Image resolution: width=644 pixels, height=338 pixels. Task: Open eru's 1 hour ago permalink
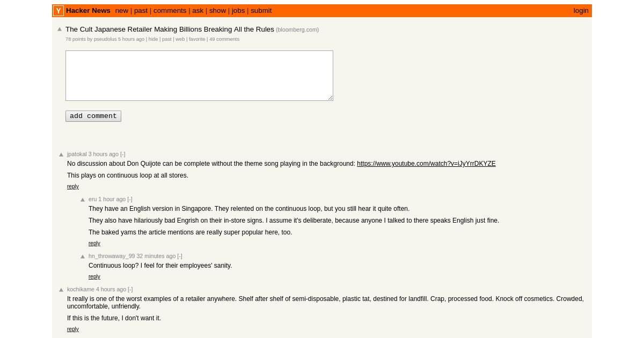[x=112, y=199]
